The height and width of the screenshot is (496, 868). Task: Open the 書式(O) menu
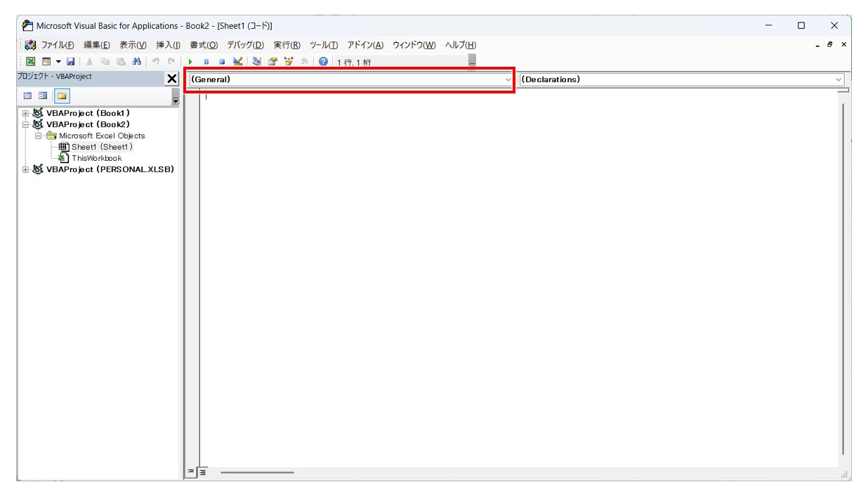[204, 45]
